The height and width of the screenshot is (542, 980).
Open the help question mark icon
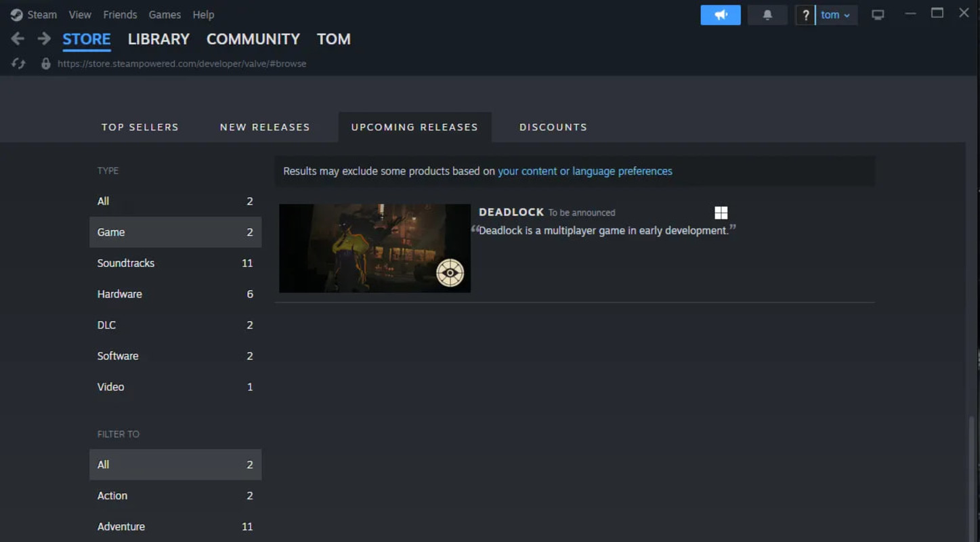[x=805, y=14]
